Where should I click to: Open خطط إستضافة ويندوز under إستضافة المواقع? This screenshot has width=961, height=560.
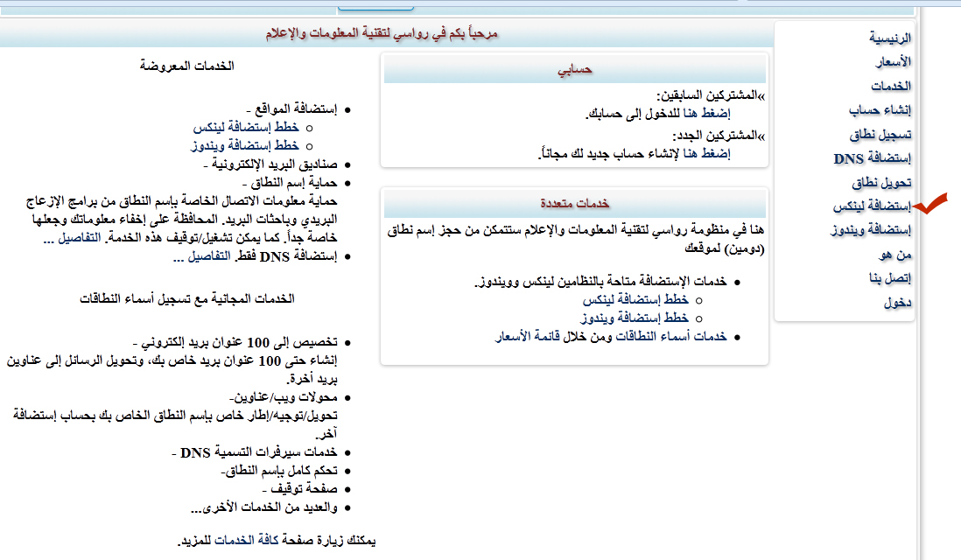[x=245, y=146]
